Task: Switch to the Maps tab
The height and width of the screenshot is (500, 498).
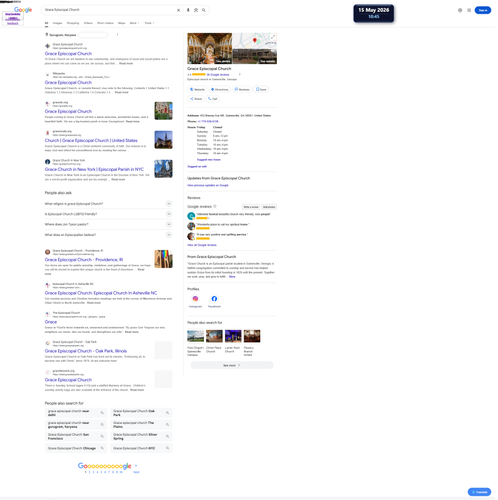Action: point(122,23)
